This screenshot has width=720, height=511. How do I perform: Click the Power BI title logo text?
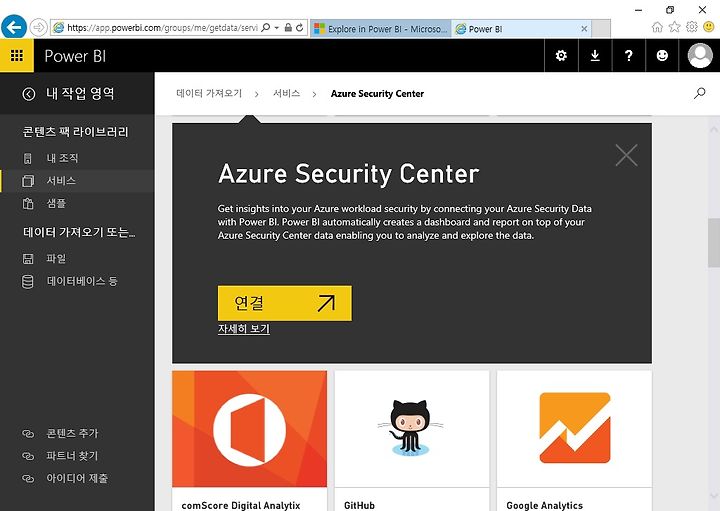coord(75,56)
